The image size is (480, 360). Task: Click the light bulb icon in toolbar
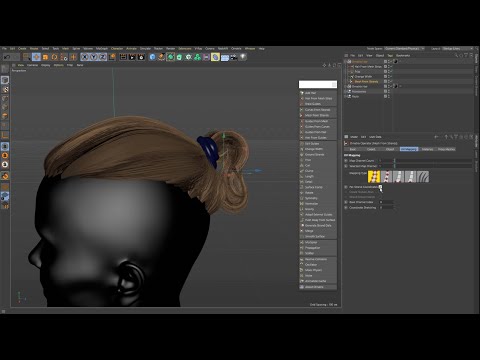point(243,57)
